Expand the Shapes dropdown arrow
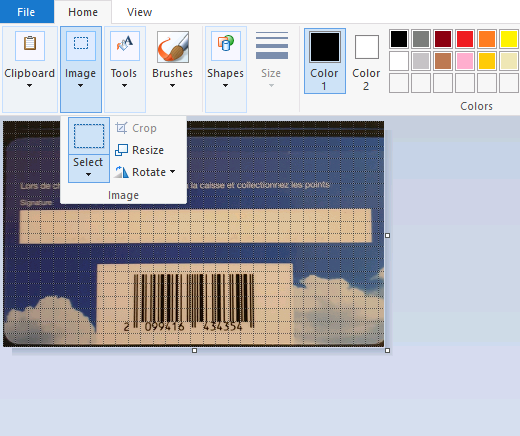This screenshot has width=520, height=436. pyautogui.click(x=225, y=86)
